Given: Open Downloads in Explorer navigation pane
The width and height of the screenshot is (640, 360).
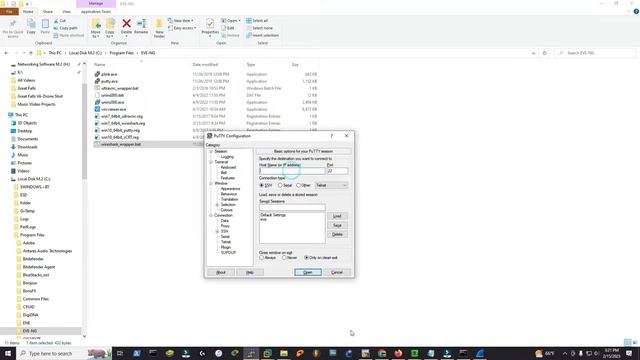Looking at the screenshot, I should 27,147.
